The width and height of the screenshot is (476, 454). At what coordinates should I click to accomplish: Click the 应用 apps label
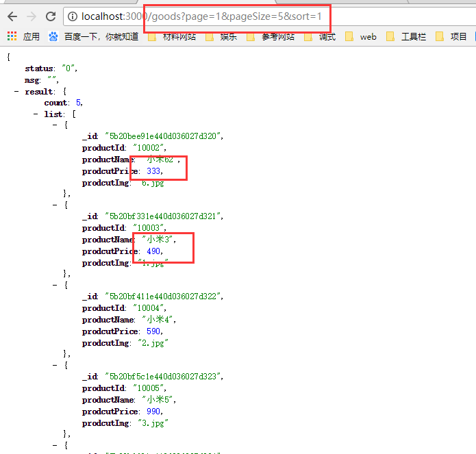pyautogui.click(x=32, y=37)
